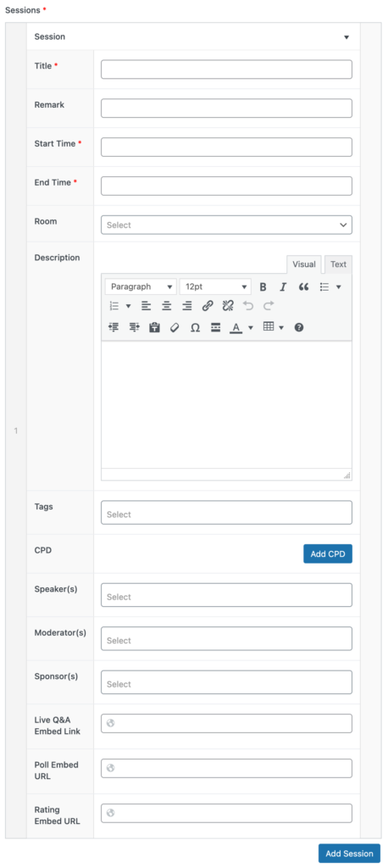The image size is (388, 868).
Task: Open the Sponsor(s) select field
Action: click(x=226, y=682)
